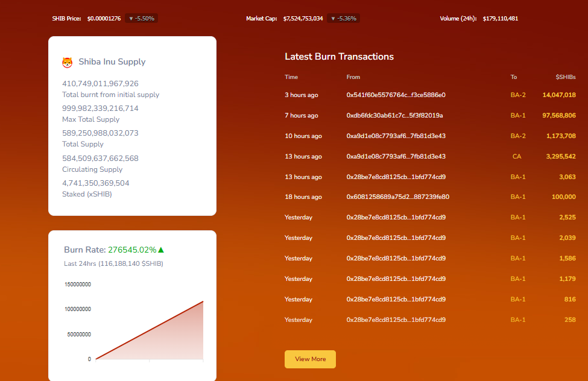Open address 0xdb6fdc30ab61c7c...5f3f82019a
Screen dimensions: 588x381
point(394,116)
